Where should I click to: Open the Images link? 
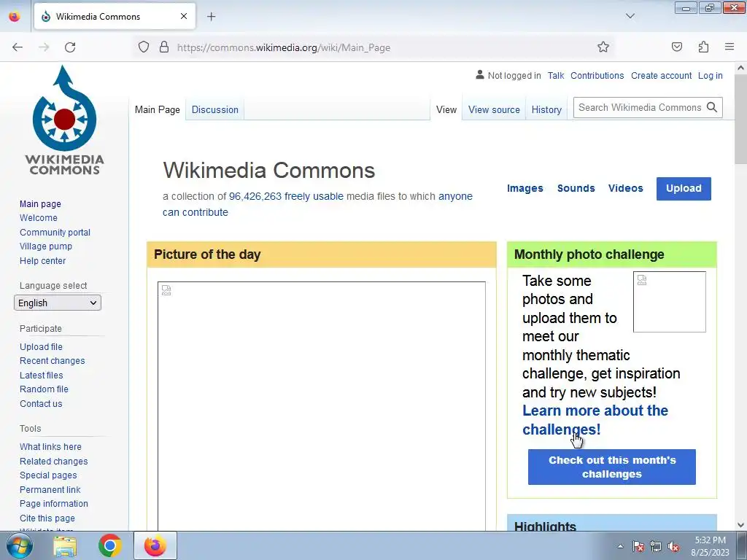pyautogui.click(x=525, y=189)
